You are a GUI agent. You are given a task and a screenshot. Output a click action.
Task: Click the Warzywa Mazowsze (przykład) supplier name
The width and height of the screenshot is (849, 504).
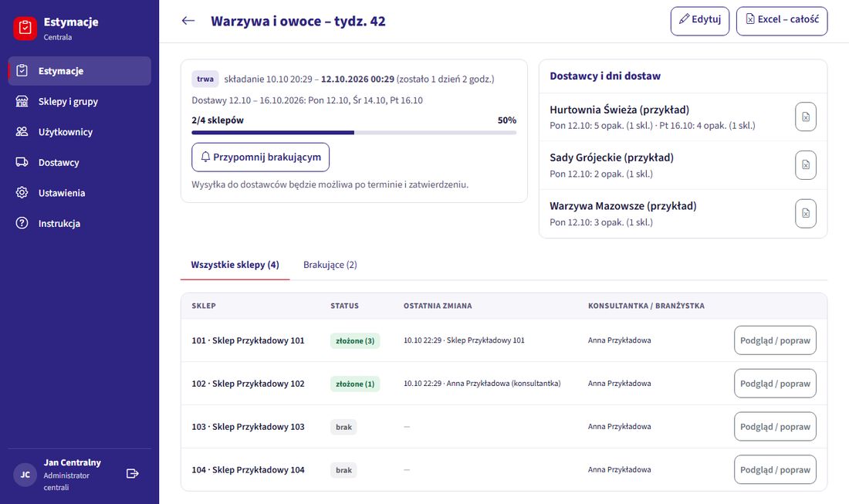point(623,206)
